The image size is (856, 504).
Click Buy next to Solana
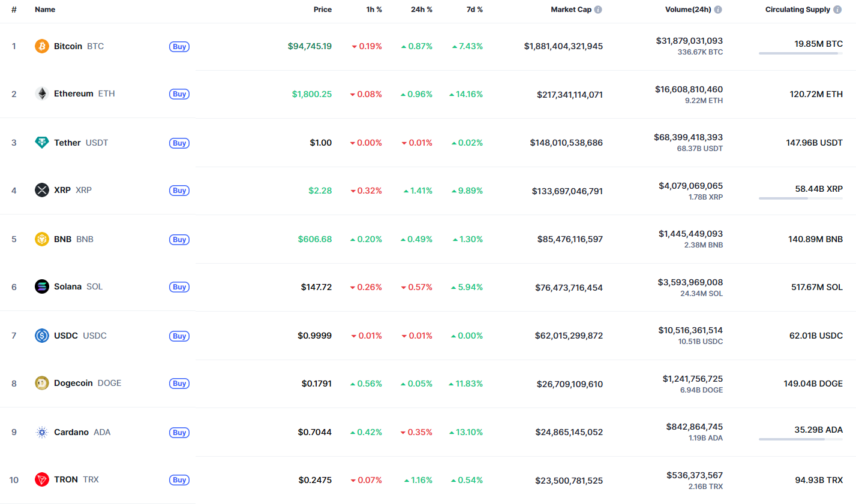pyautogui.click(x=179, y=287)
